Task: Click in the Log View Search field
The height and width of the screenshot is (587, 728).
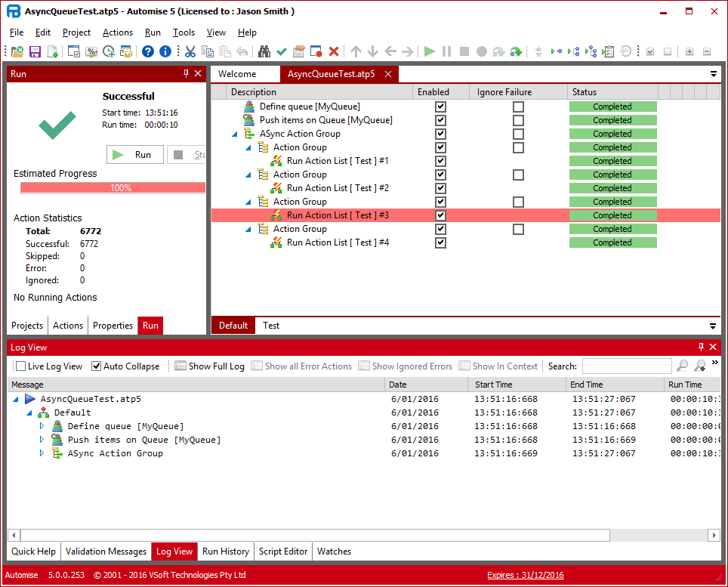Action: point(627,366)
